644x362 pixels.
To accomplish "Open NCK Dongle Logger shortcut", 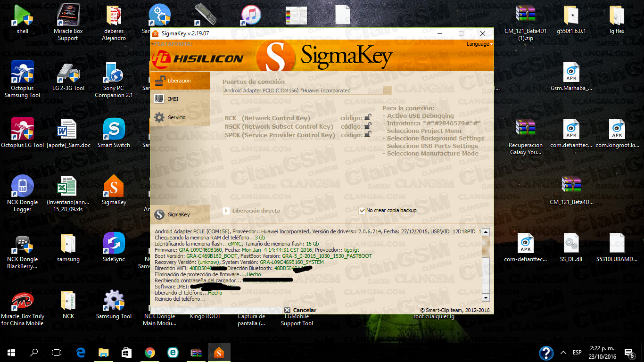I will click(23, 193).
